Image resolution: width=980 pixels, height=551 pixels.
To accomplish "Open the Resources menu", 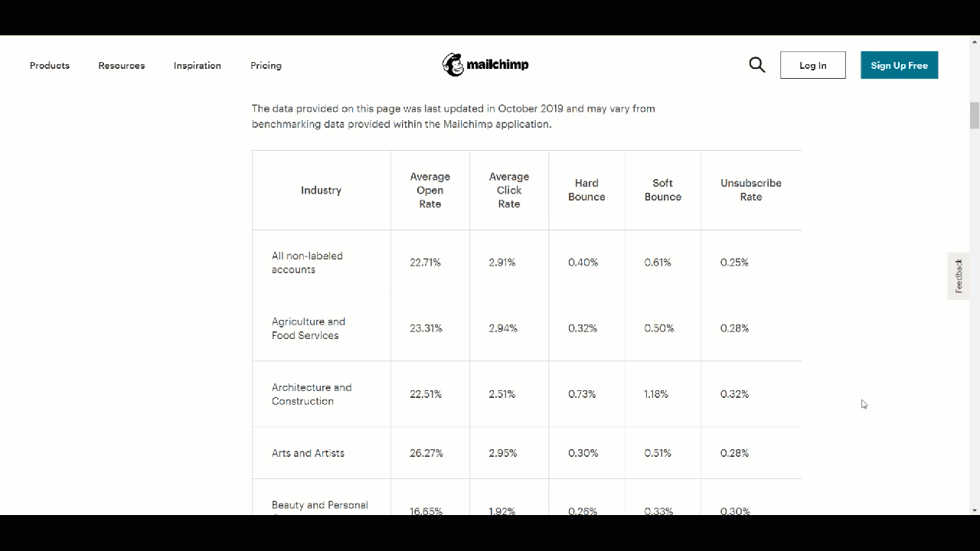I will pos(122,66).
